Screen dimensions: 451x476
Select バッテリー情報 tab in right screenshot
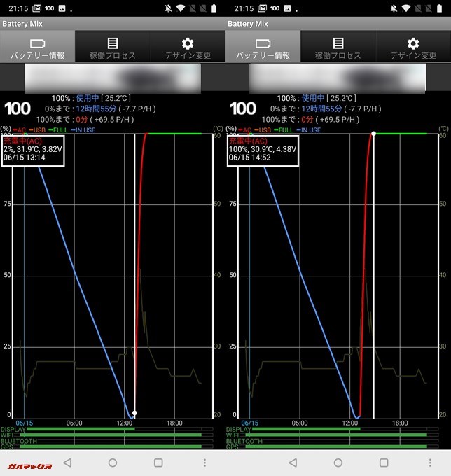263,47
